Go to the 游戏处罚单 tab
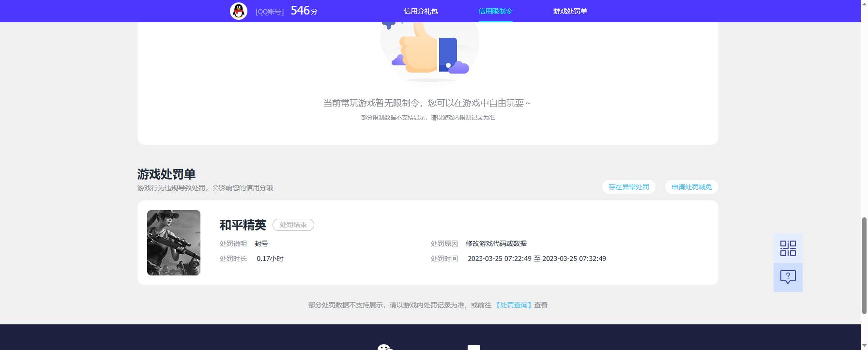The height and width of the screenshot is (350, 868). coord(570,11)
